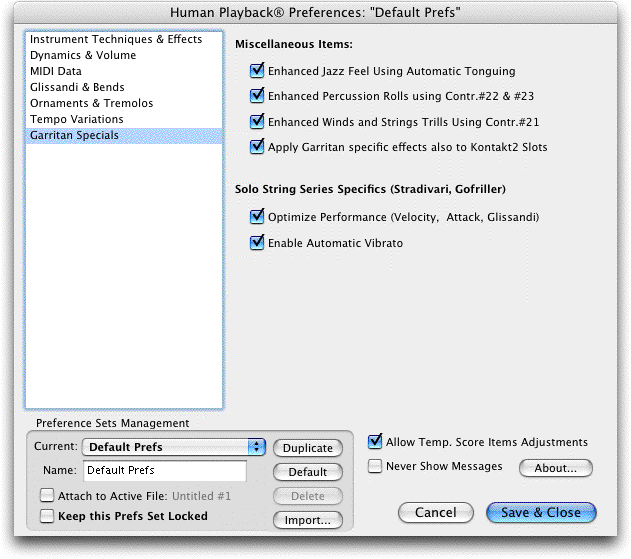Viewport: 631px width, 559px height.
Task: Uncheck Enable Automatic Vibrato
Action: click(x=257, y=243)
